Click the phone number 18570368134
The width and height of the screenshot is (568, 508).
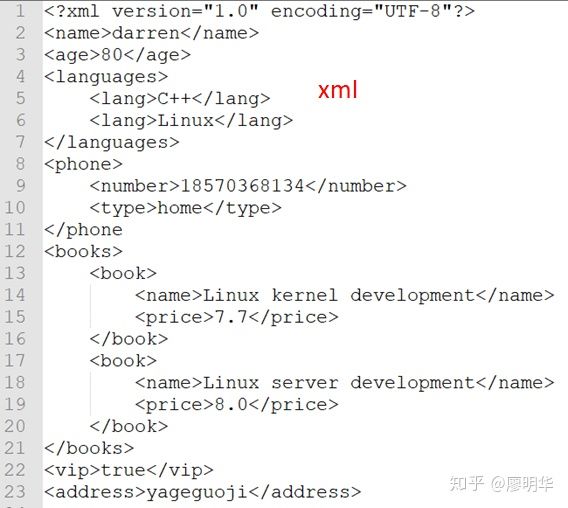point(242,186)
